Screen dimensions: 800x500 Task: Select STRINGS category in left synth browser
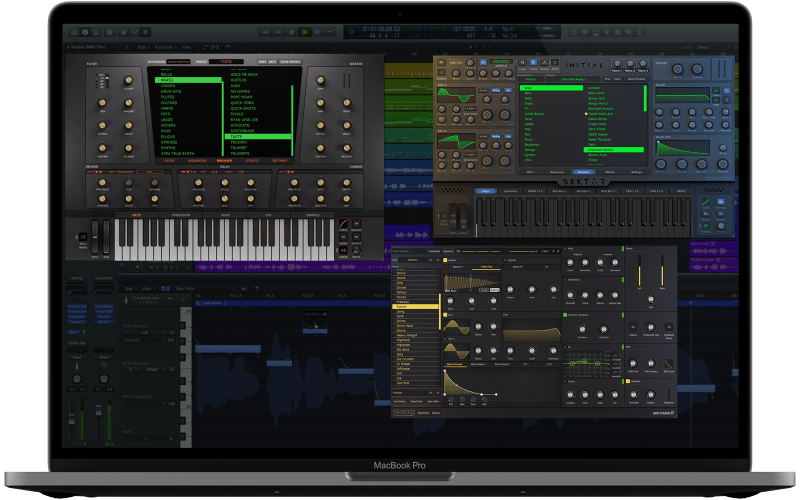169,142
